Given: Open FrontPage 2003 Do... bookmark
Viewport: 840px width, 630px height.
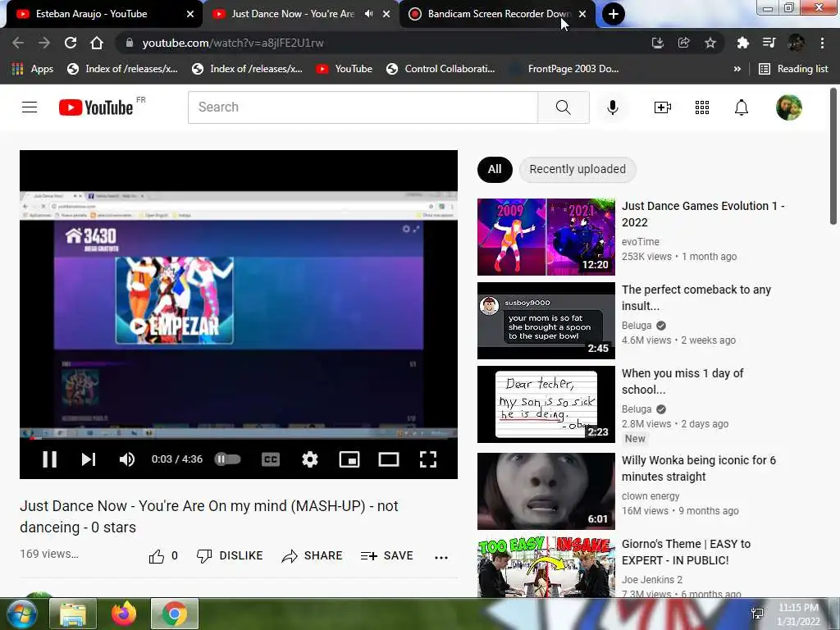Looking at the screenshot, I should click(x=565, y=69).
